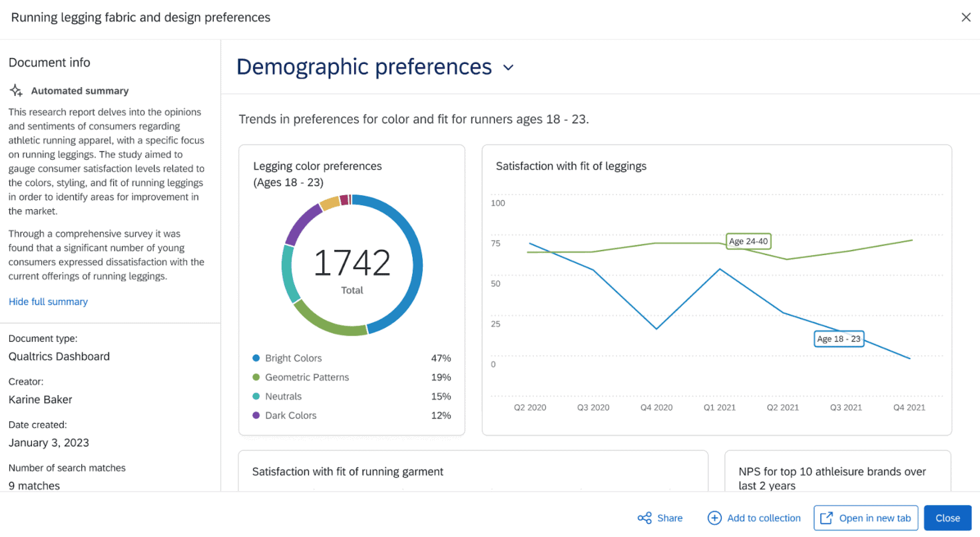The width and height of the screenshot is (980, 537).
Task: Click the 1742 Total donut chart center
Action: pos(352,265)
